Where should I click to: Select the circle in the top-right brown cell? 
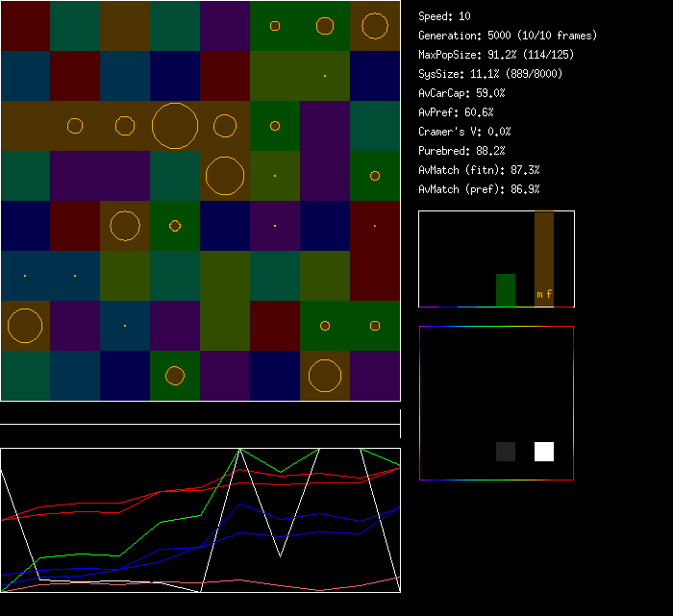(x=375, y=26)
